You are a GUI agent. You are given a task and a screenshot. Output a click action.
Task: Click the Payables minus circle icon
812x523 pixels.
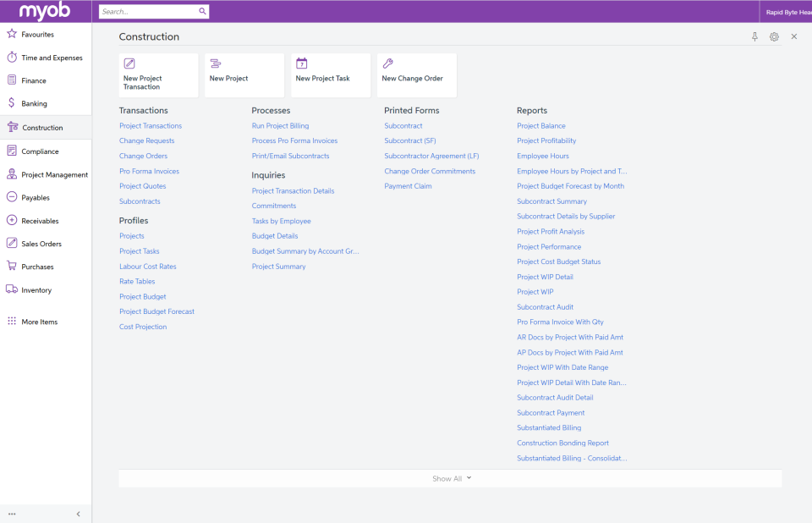point(12,197)
